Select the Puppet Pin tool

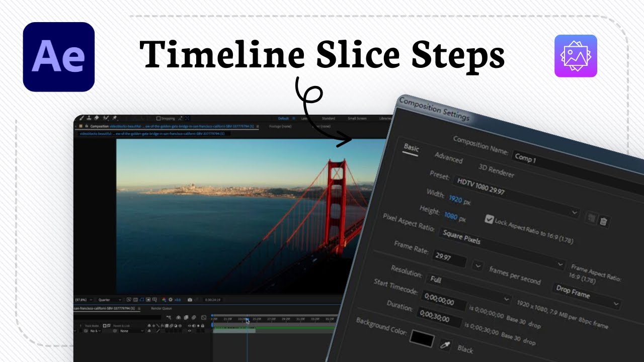(x=115, y=119)
